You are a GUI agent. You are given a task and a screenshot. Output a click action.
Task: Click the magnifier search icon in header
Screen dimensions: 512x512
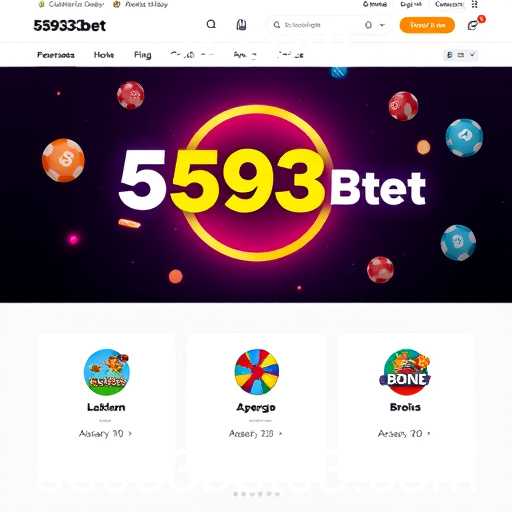click(211, 24)
